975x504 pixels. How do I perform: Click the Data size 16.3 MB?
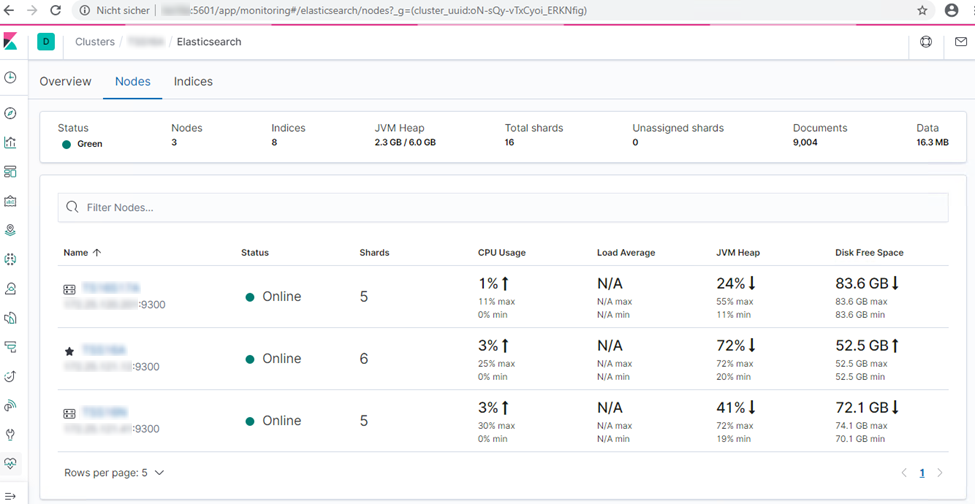pyautogui.click(x=933, y=142)
